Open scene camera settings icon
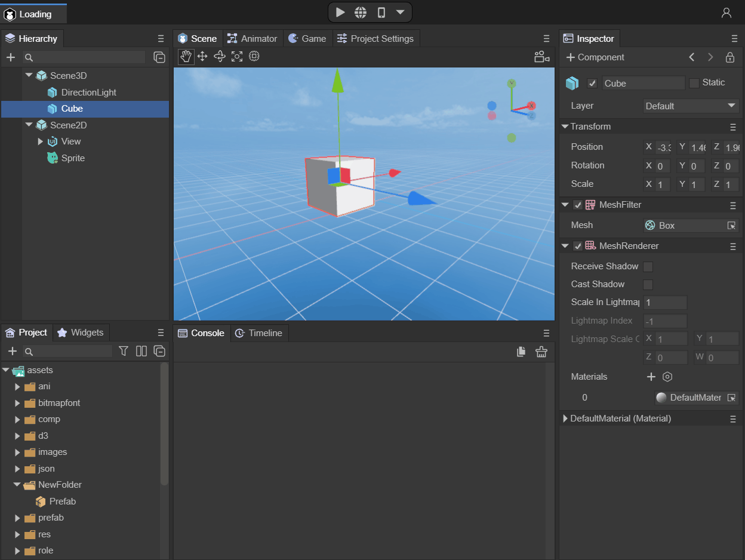745x560 pixels. [x=541, y=57]
